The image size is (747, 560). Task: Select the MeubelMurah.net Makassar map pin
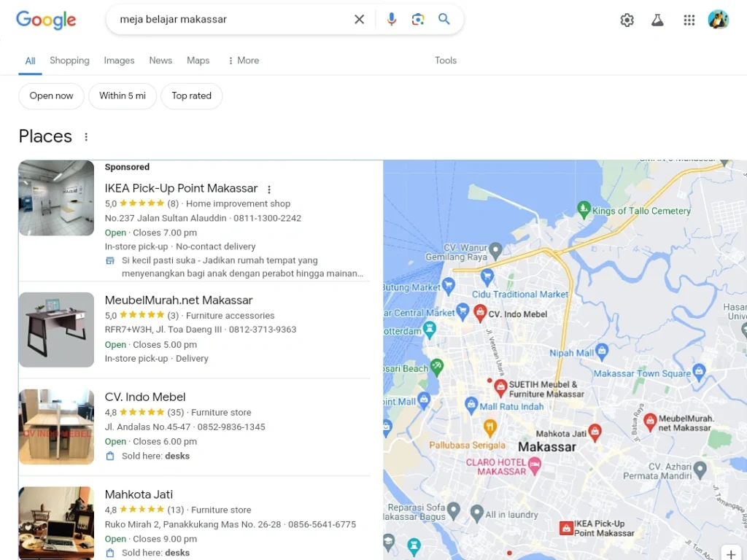(650, 421)
